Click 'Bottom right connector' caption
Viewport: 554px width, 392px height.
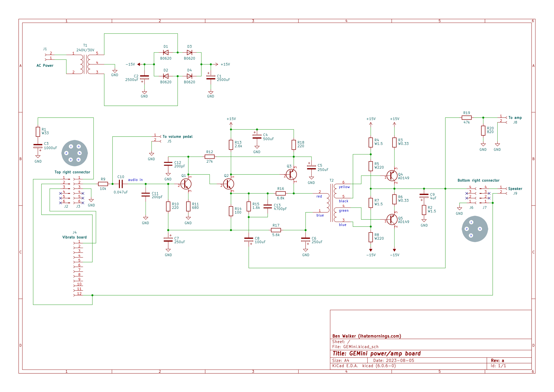(478, 180)
